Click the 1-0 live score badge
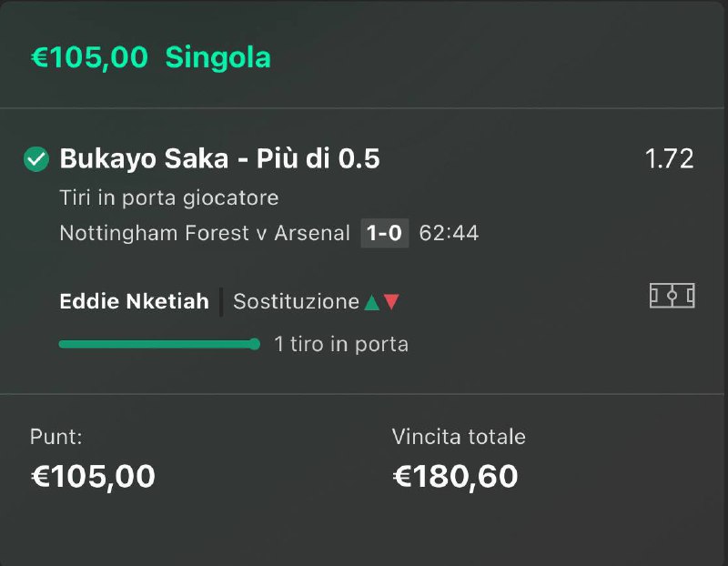Screen dimensions: 728x566 pos(384,233)
